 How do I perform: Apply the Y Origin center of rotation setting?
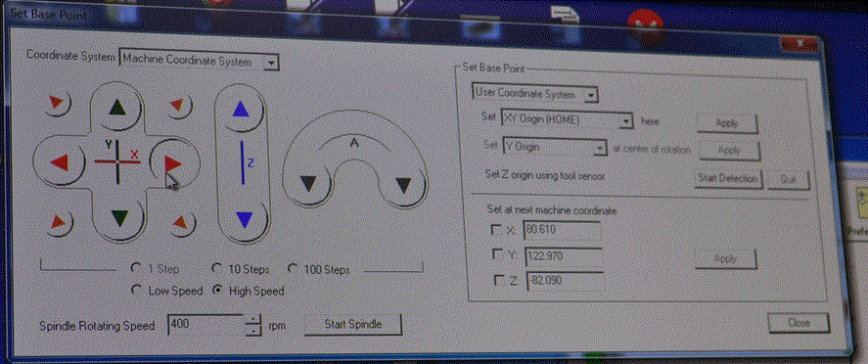728,150
